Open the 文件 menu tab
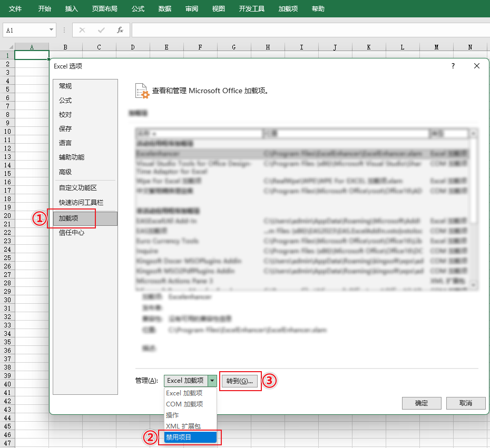 click(15, 9)
